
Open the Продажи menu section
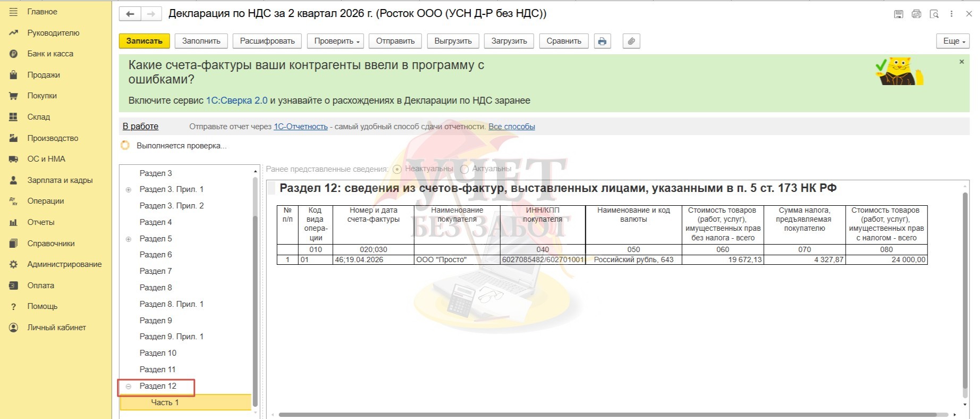[44, 75]
